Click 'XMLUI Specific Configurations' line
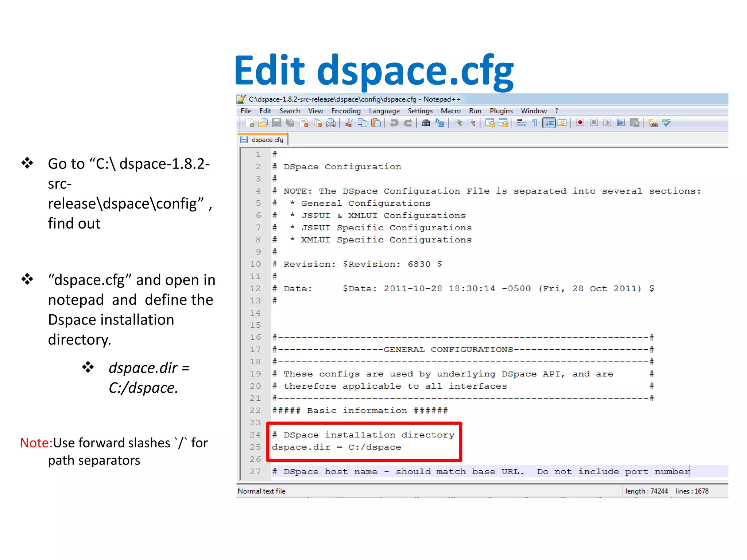The width and height of the screenshot is (747, 560). pyautogui.click(x=386, y=240)
